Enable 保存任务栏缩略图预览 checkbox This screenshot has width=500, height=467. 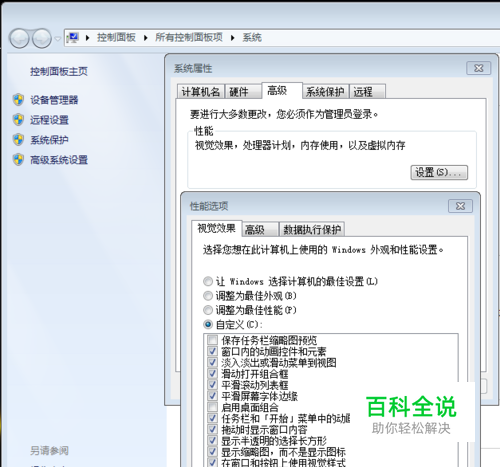point(212,340)
